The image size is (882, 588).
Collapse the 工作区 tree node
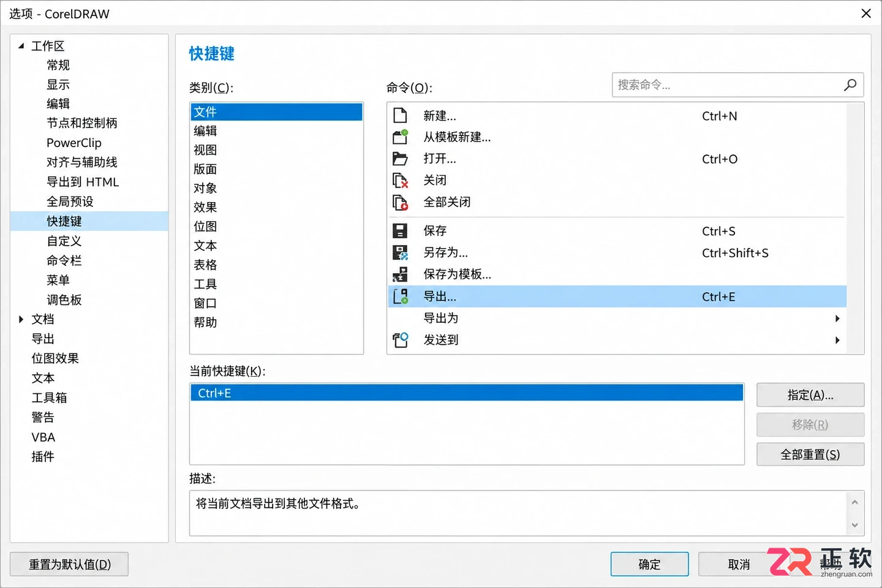click(21, 46)
